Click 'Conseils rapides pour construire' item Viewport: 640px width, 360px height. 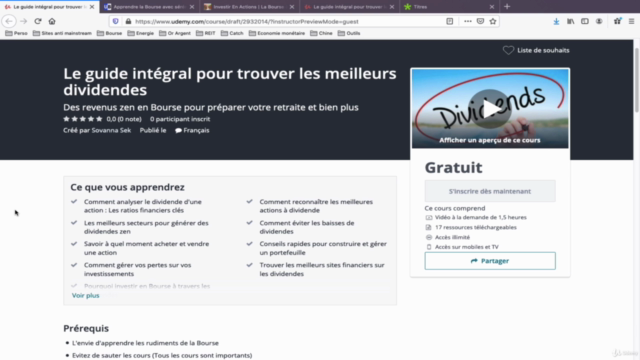pyautogui.click(x=323, y=248)
